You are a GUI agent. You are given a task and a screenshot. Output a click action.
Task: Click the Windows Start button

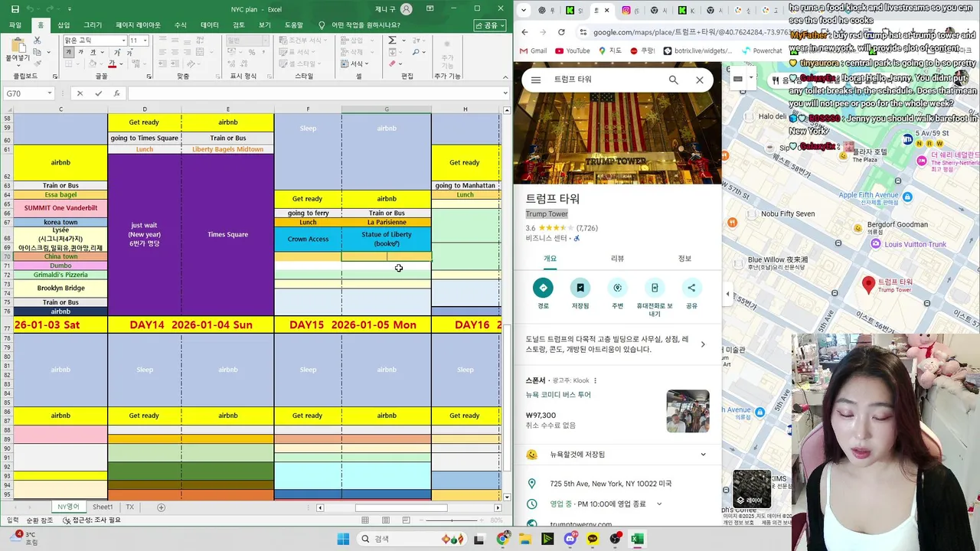click(x=342, y=539)
